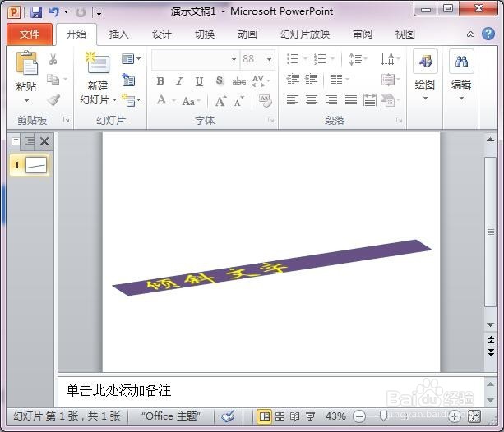
Task: Click the Redo icon
Action: tap(81, 12)
